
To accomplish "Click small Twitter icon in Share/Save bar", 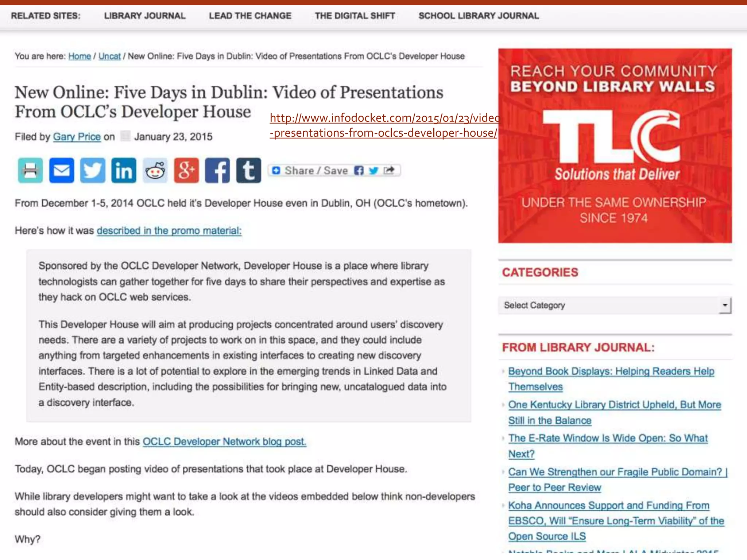I will point(373,170).
